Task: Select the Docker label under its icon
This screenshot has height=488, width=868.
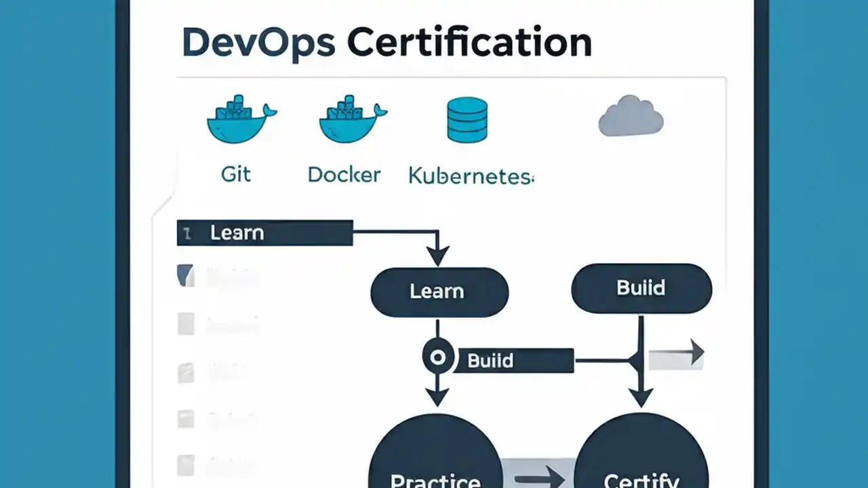Action: (x=344, y=175)
